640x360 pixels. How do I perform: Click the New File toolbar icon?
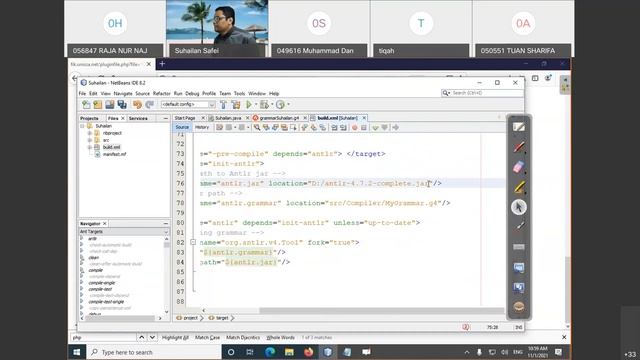pos(86,104)
